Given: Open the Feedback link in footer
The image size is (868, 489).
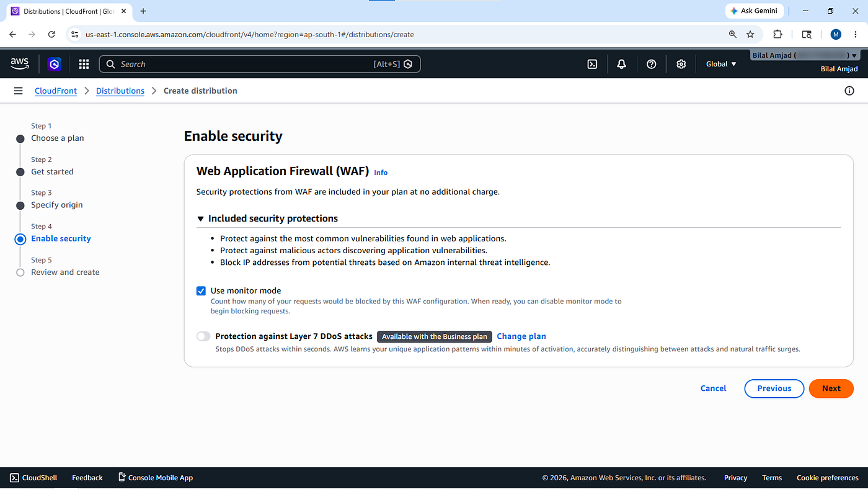Looking at the screenshot, I should (87, 478).
